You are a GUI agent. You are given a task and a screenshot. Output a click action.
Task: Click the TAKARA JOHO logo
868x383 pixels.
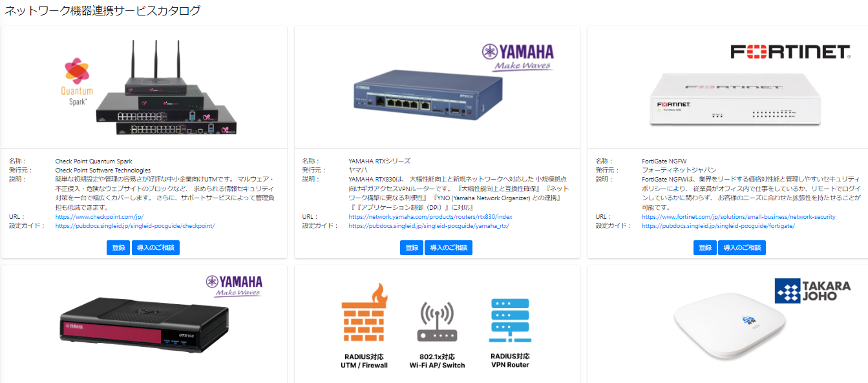812,291
